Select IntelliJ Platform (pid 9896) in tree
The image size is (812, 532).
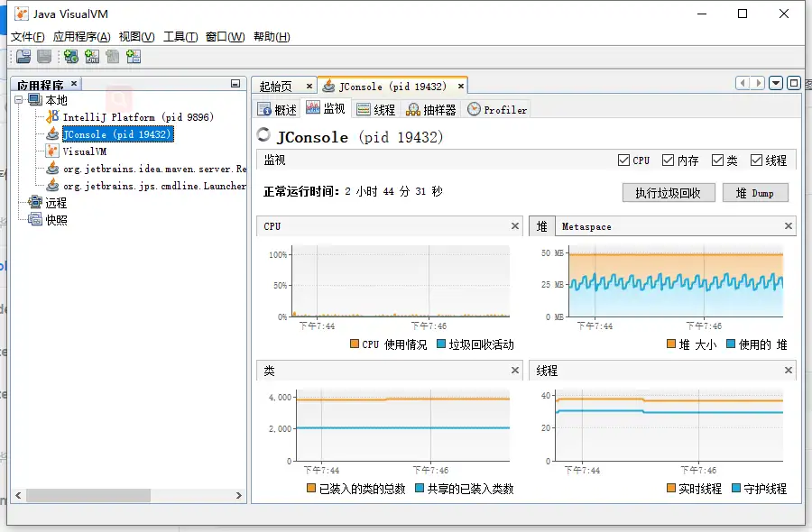(125, 117)
